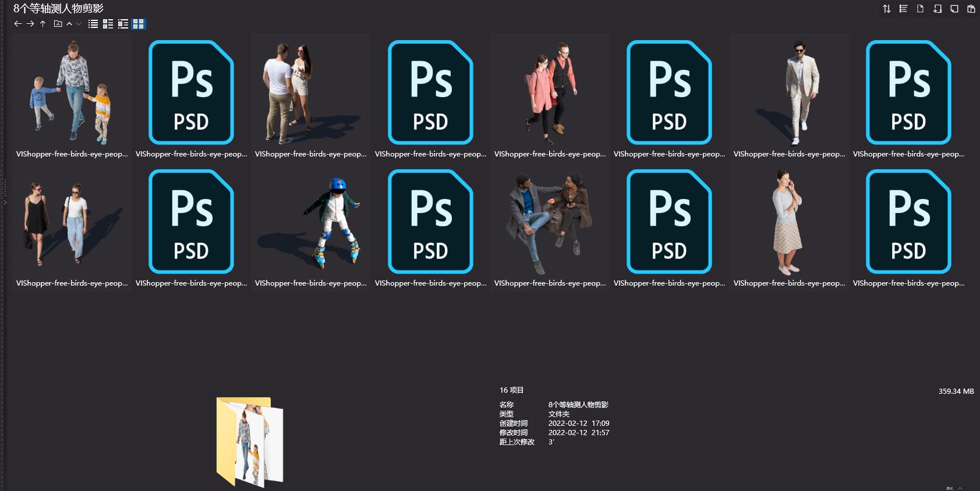Viewport: 980px width, 491px height.
Task: Switch to simple list view mode
Action: (x=93, y=24)
